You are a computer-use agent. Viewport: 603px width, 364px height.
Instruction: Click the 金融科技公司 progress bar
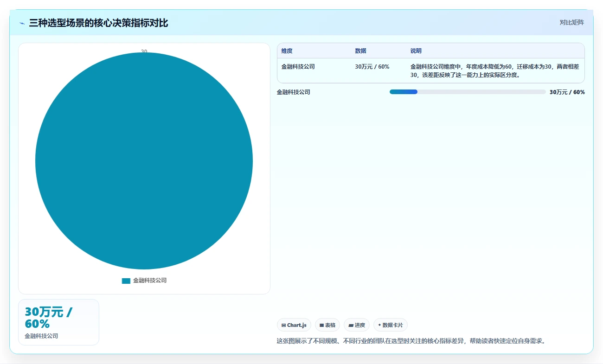click(x=468, y=92)
